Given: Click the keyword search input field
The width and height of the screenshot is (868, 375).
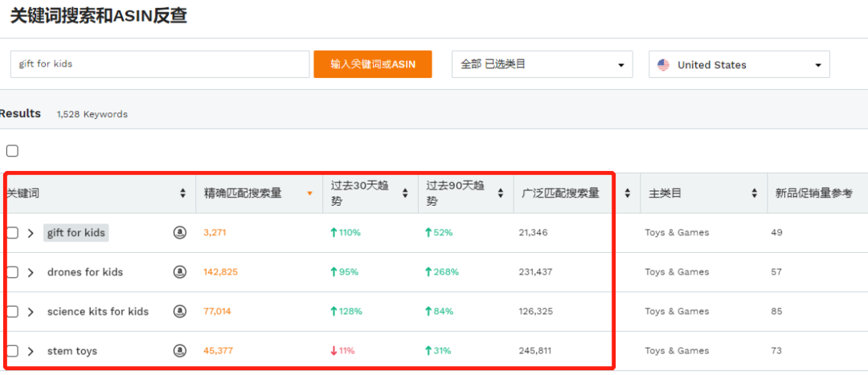Looking at the screenshot, I should [159, 65].
